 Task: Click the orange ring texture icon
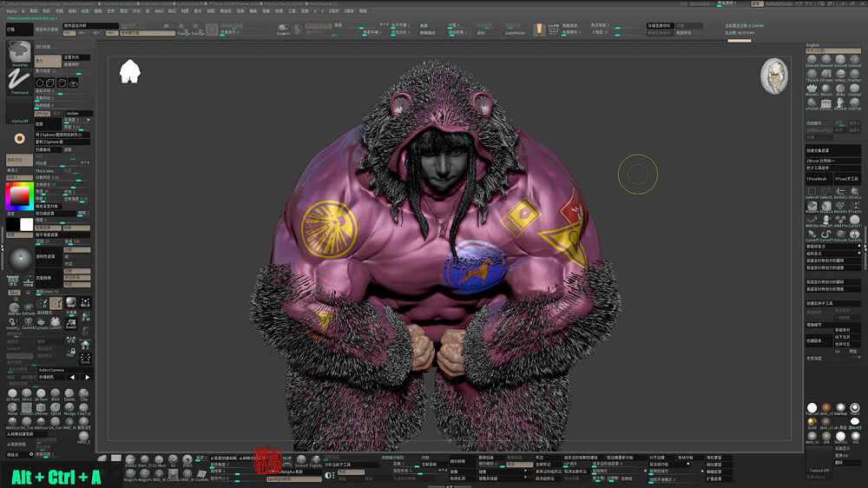tap(19, 138)
